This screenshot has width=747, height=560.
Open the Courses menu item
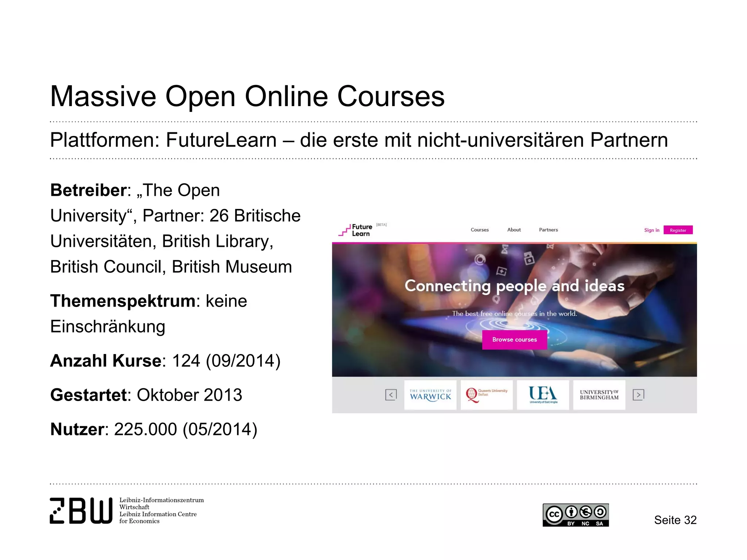(x=480, y=230)
